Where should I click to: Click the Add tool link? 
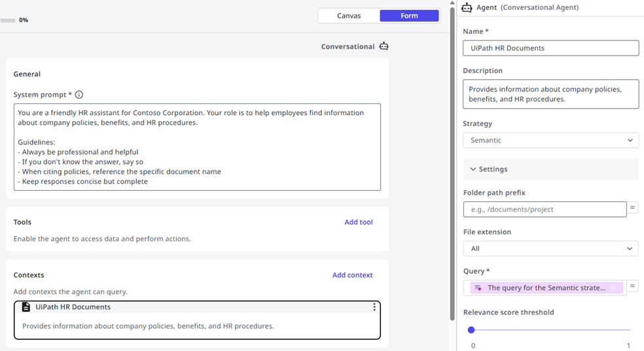[359, 222]
